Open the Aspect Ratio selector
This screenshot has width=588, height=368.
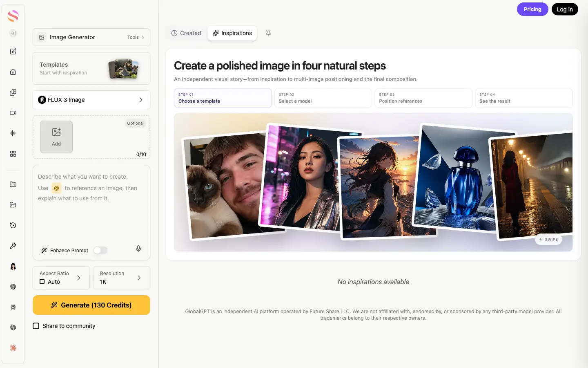coord(61,278)
